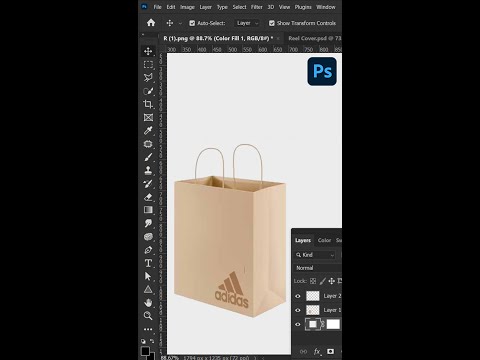Open the File menu
The height and width of the screenshot is (360, 480).
pos(157,7)
